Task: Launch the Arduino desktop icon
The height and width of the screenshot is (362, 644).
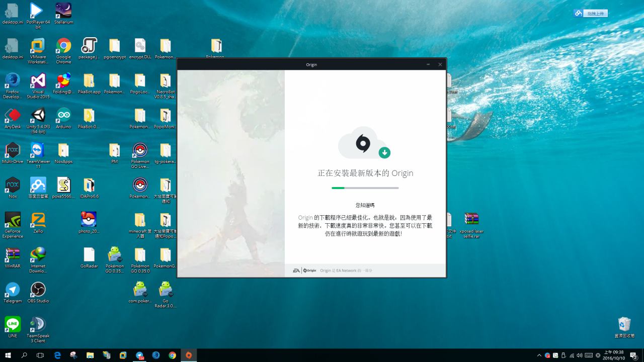Action: pyautogui.click(x=63, y=118)
